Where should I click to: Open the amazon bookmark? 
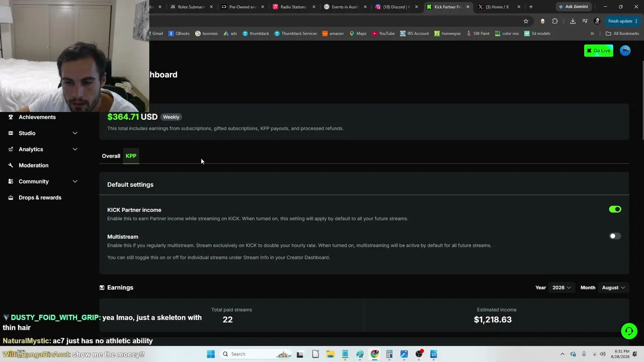[x=333, y=34]
